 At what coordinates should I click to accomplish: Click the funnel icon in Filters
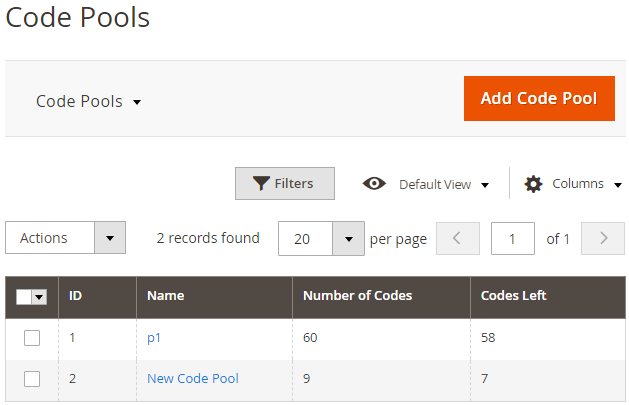261,184
